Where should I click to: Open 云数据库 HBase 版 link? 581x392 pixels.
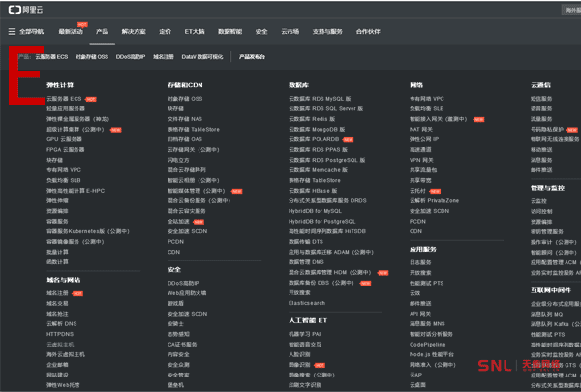[x=313, y=191]
